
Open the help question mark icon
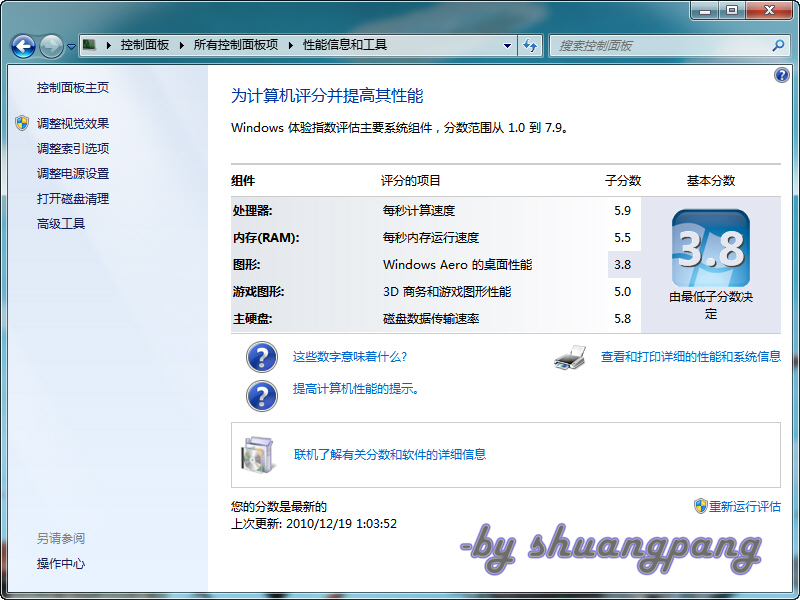781,76
